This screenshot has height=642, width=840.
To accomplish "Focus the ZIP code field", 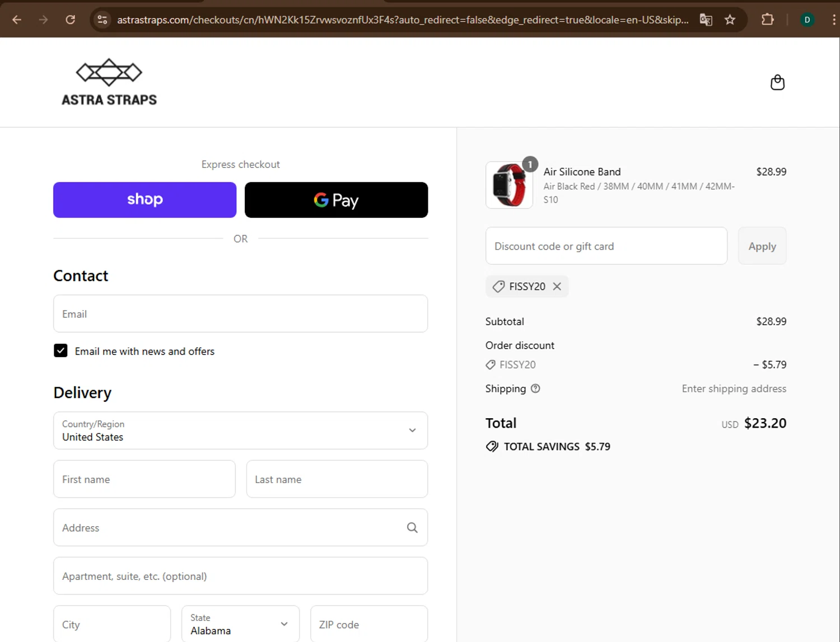I will (369, 624).
